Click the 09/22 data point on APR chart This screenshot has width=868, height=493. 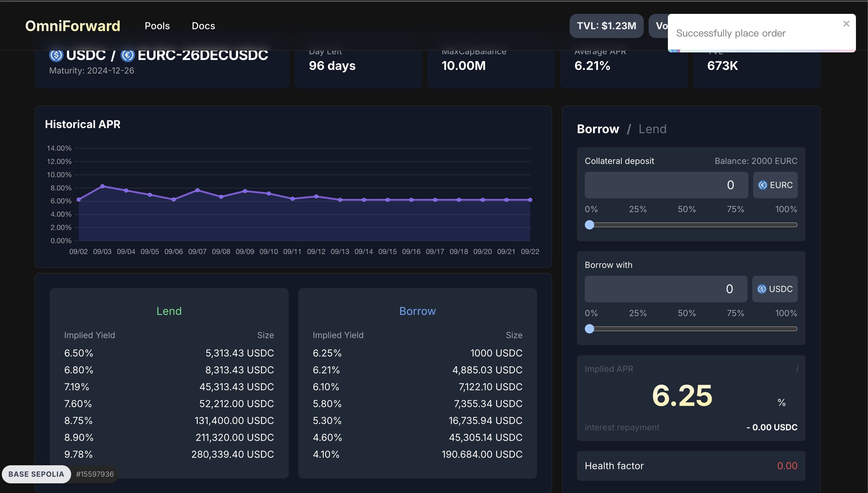pos(530,200)
